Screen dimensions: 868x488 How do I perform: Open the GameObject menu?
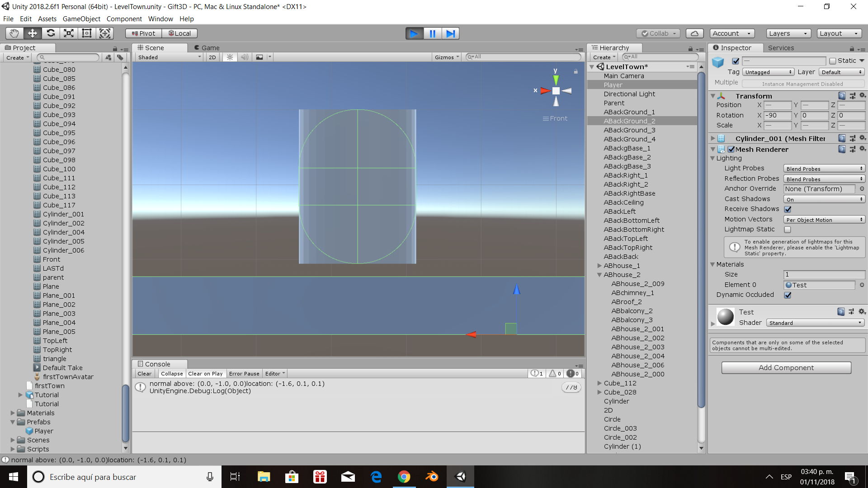click(x=81, y=19)
